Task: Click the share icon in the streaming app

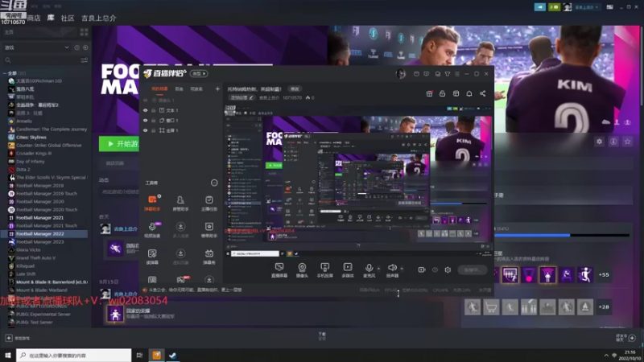Action: click(482, 93)
